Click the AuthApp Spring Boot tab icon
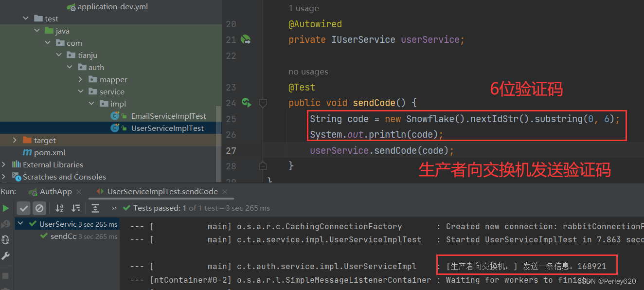Image resolution: width=644 pixels, height=290 pixels. click(x=33, y=192)
